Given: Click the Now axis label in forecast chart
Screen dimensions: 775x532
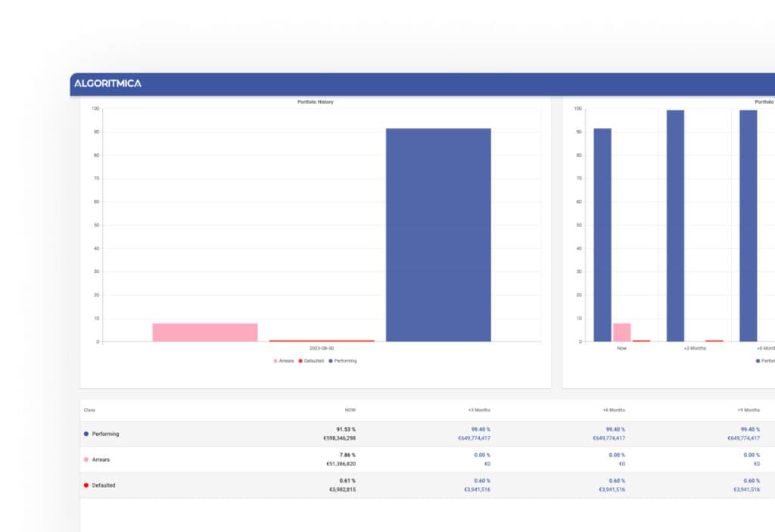Looking at the screenshot, I should [x=622, y=349].
